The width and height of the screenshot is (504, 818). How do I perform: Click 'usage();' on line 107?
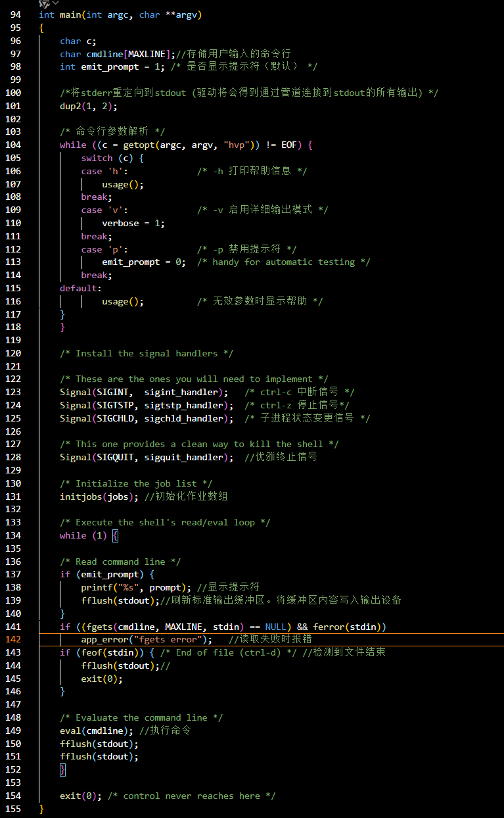tap(123, 184)
